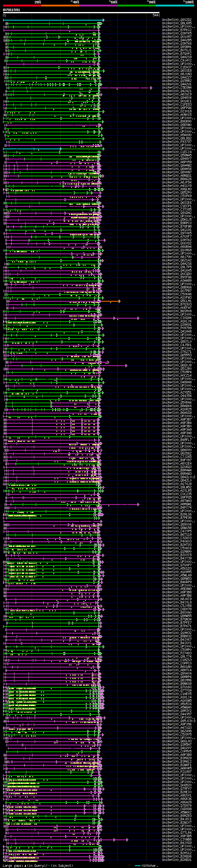Screen dimensions: 197x868
Task: Select label UniRef100_Q15MR2
Action: (177, 81)
